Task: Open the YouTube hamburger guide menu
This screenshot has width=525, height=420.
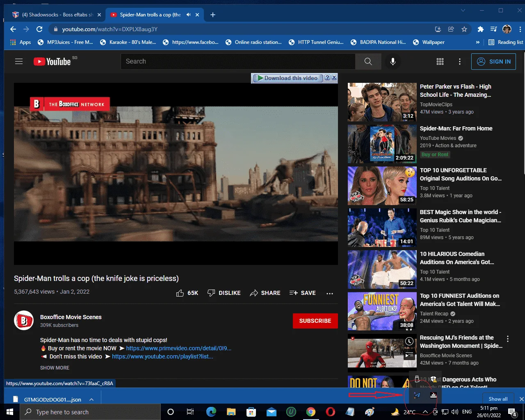Action: pos(19,62)
